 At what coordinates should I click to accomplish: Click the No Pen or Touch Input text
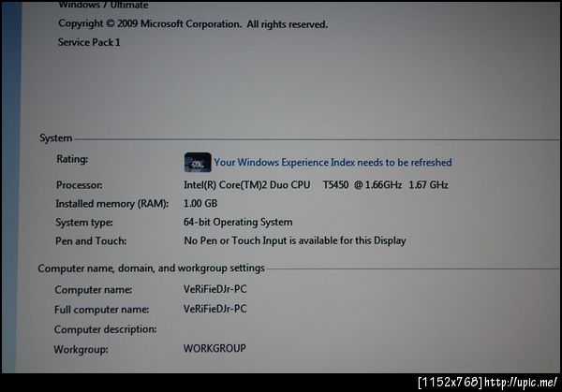[x=295, y=240]
